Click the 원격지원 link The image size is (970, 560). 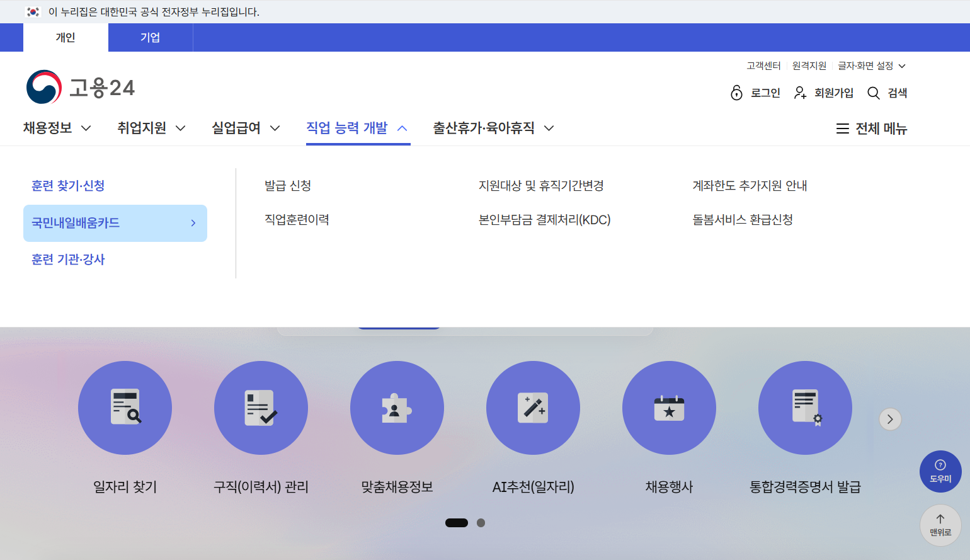(809, 66)
